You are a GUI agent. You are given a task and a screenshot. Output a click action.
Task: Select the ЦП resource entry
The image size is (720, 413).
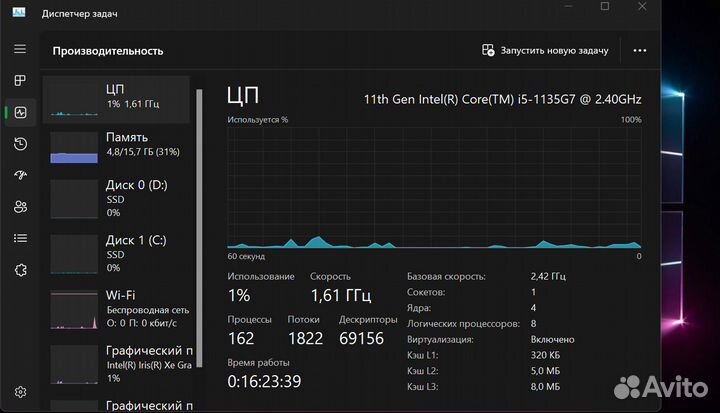119,99
